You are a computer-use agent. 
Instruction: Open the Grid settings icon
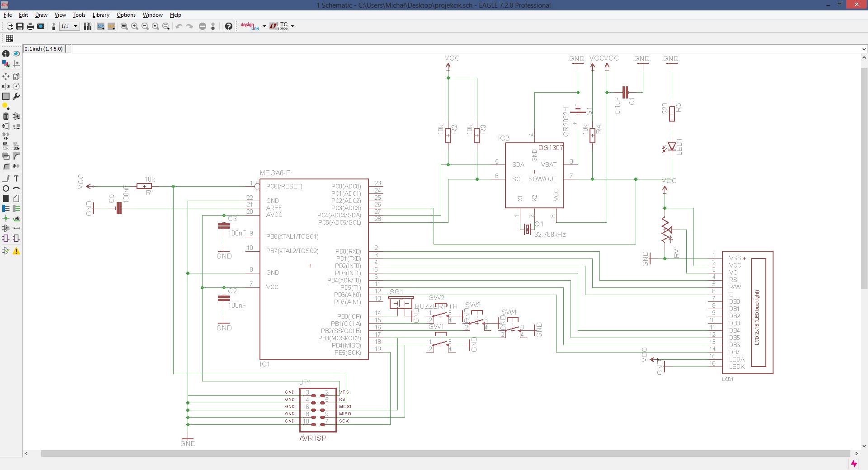[x=9, y=38]
